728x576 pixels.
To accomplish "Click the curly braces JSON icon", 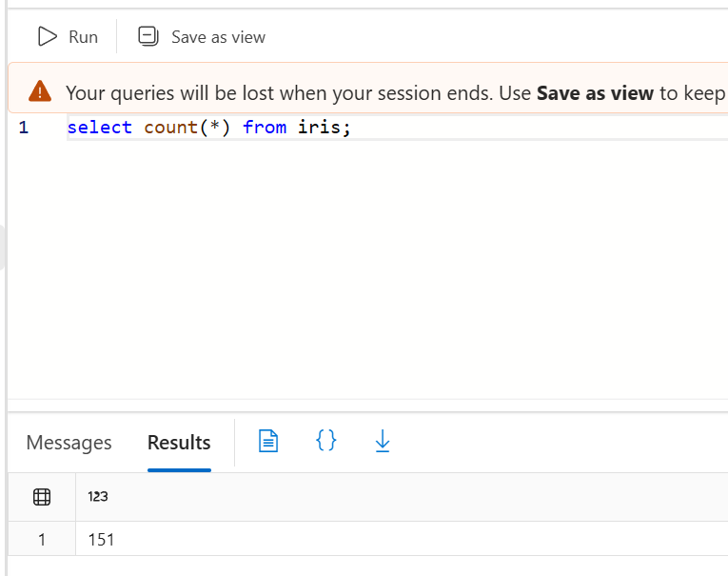I will 325,441.
